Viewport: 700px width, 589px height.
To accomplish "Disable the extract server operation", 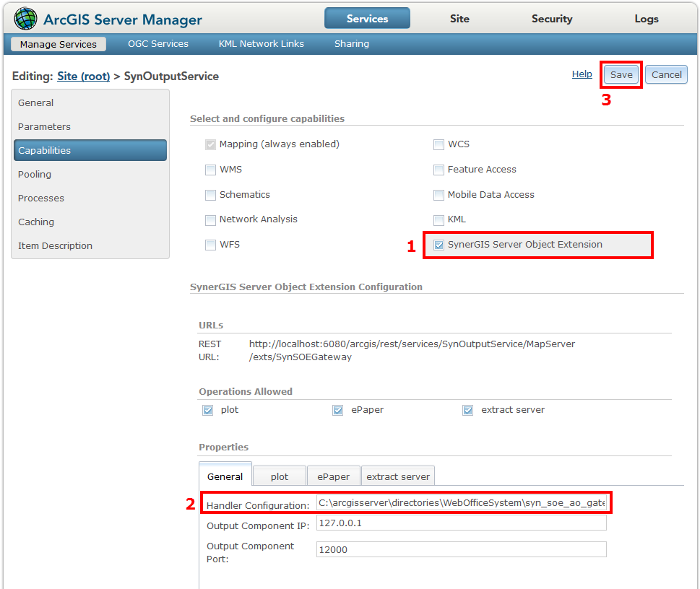I will tap(467, 409).
